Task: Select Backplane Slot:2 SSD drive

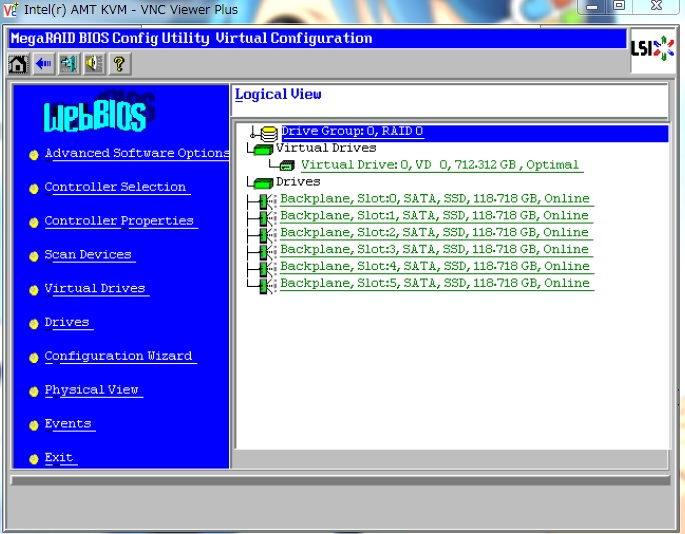Action: (435, 232)
